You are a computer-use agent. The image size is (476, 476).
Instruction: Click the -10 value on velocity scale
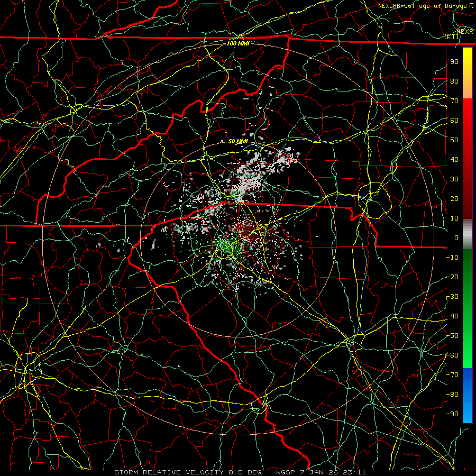(x=452, y=258)
